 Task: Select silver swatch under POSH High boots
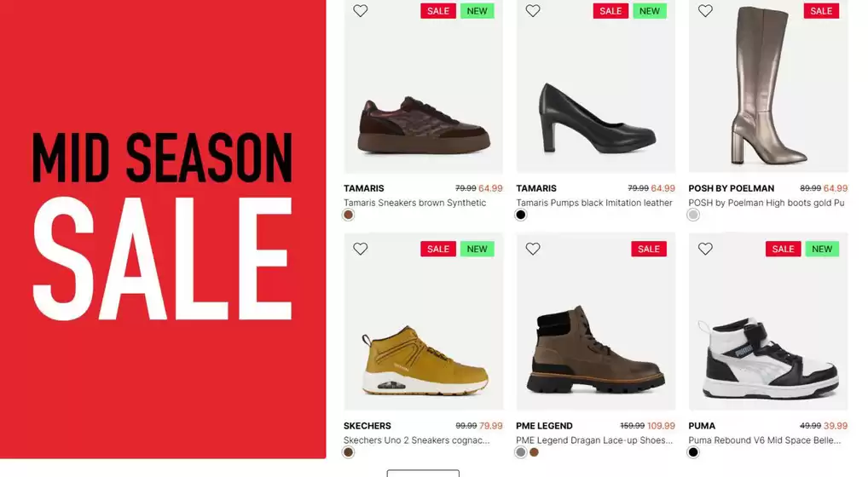pyautogui.click(x=693, y=215)
